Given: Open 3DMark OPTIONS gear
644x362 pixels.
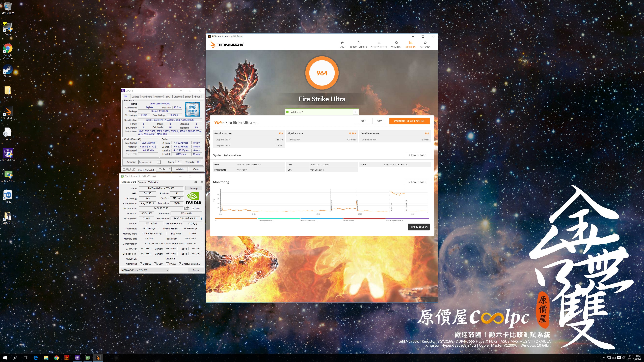Looking at the screenshot, I should coord(425,45).
